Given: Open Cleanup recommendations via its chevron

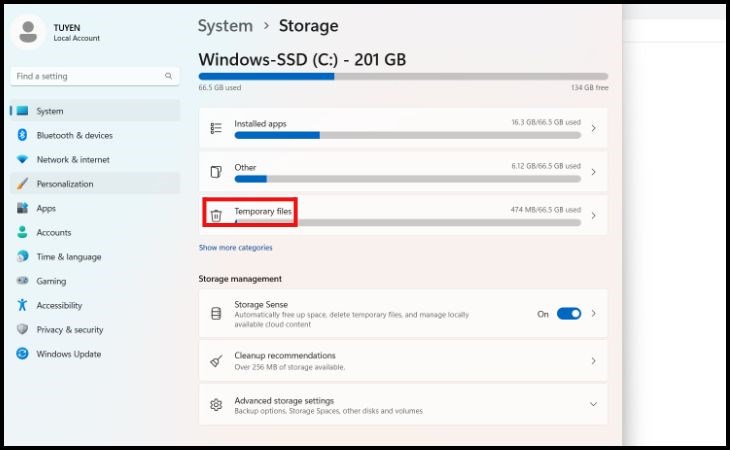Looking at the screenshot, I should (593, 361).
